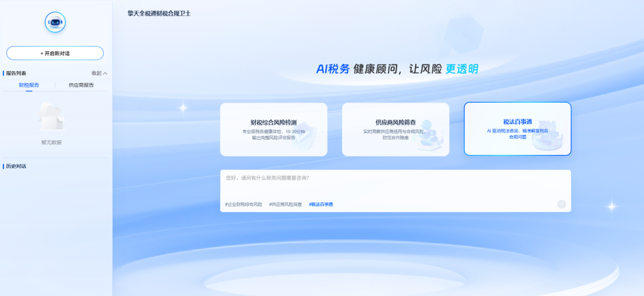Click the 暂无数据 label
Image resolution: width=644 pixels, height=296 pixels.
click(51, 142)
